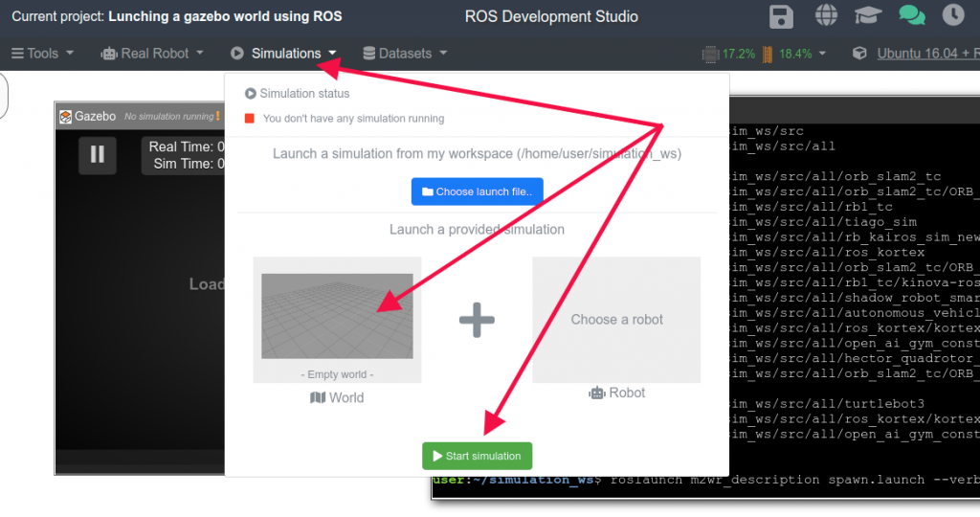Click the ROS Development Studio title

551,17
